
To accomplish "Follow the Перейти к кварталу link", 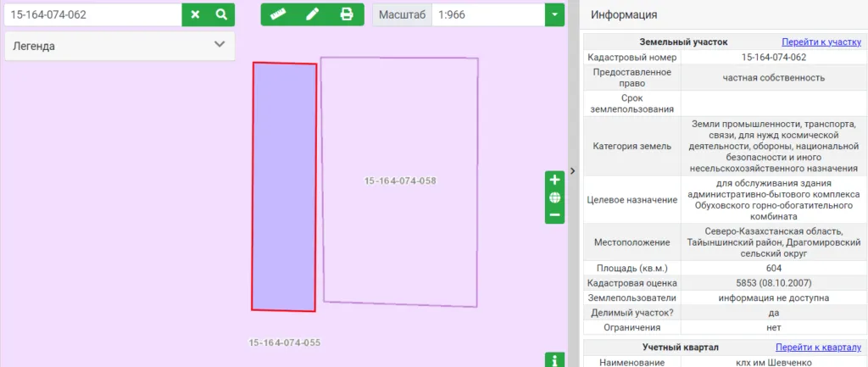I will pyautogui.click(x=817, y=348).
